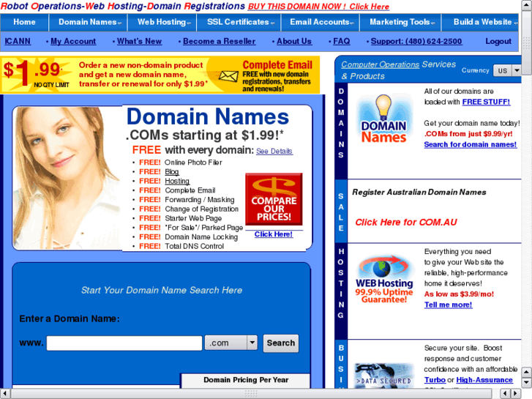
Task: Open the My Account link
Action: point(73,42)
